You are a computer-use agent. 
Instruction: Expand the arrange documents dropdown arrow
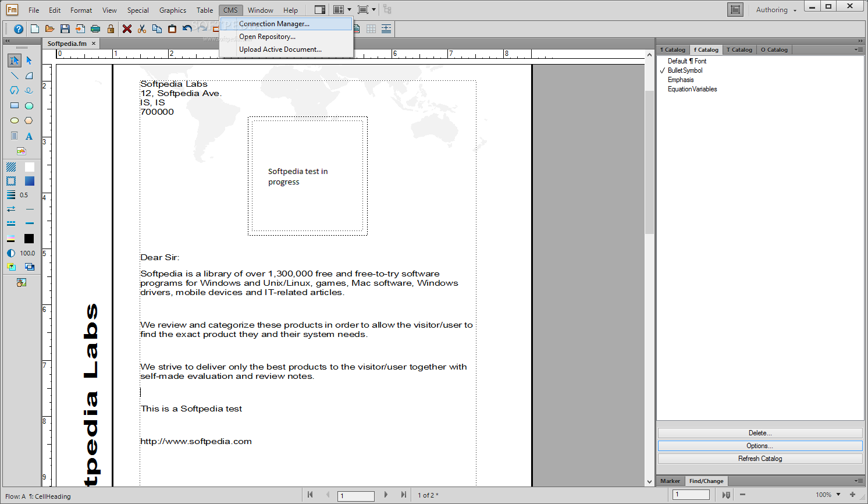(x=349, y=10)
